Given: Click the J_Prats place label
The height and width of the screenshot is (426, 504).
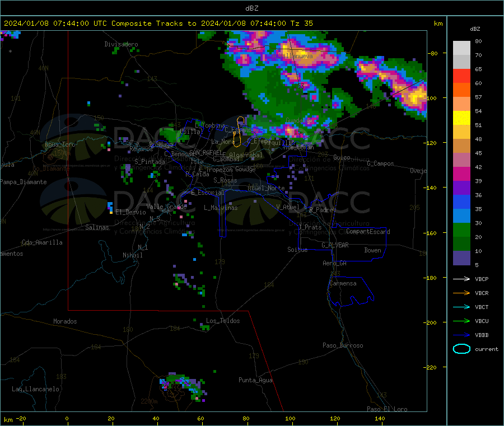Looking at the screenshot, I should pyautogui.click(x=310, y=227).
